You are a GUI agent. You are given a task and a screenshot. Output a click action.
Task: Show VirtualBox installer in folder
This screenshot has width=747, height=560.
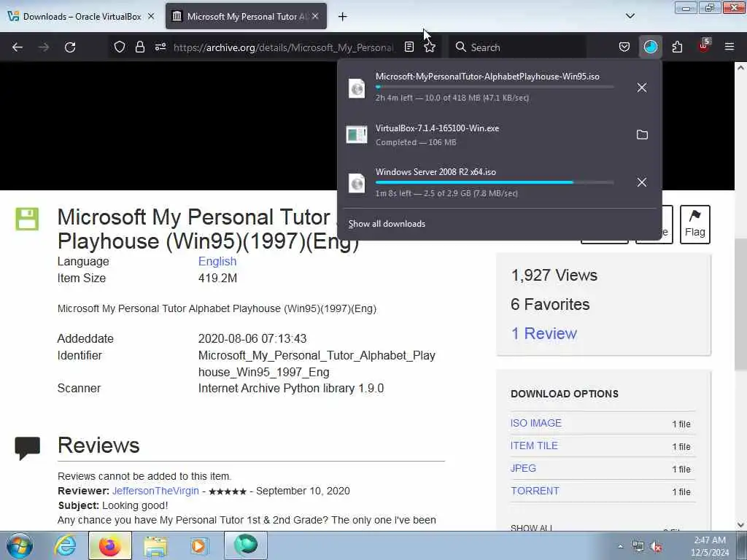642,135
